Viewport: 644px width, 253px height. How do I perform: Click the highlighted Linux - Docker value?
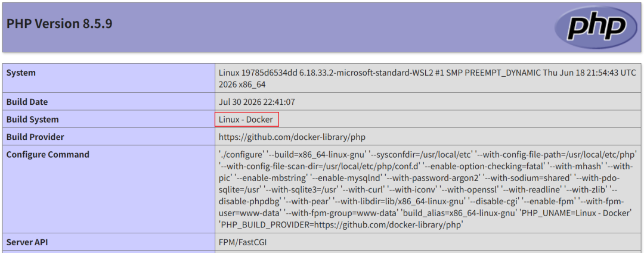coord(246,120)
